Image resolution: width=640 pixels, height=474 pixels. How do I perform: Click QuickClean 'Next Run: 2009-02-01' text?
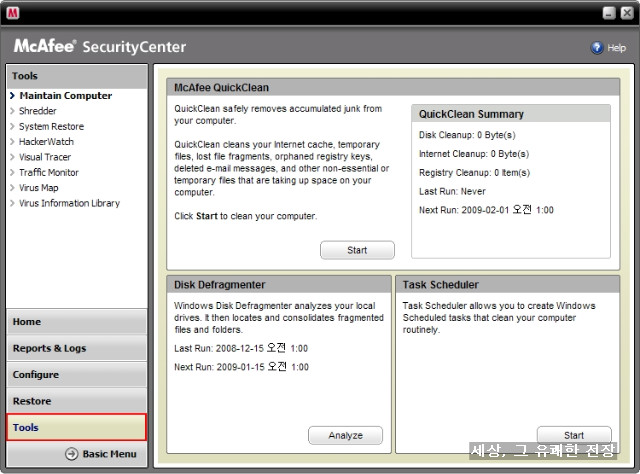486,210
